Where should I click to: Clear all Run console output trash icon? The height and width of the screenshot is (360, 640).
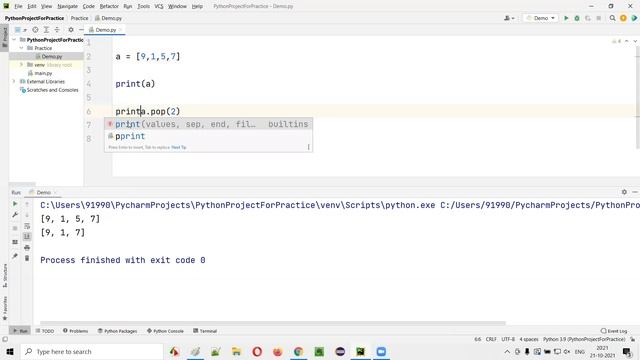[x=27, y=258]
